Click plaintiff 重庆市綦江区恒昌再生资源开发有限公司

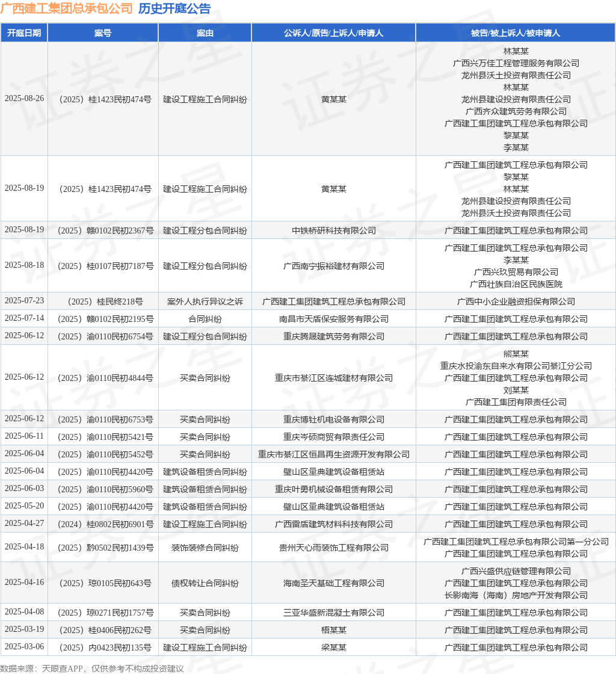coord(334,454)
